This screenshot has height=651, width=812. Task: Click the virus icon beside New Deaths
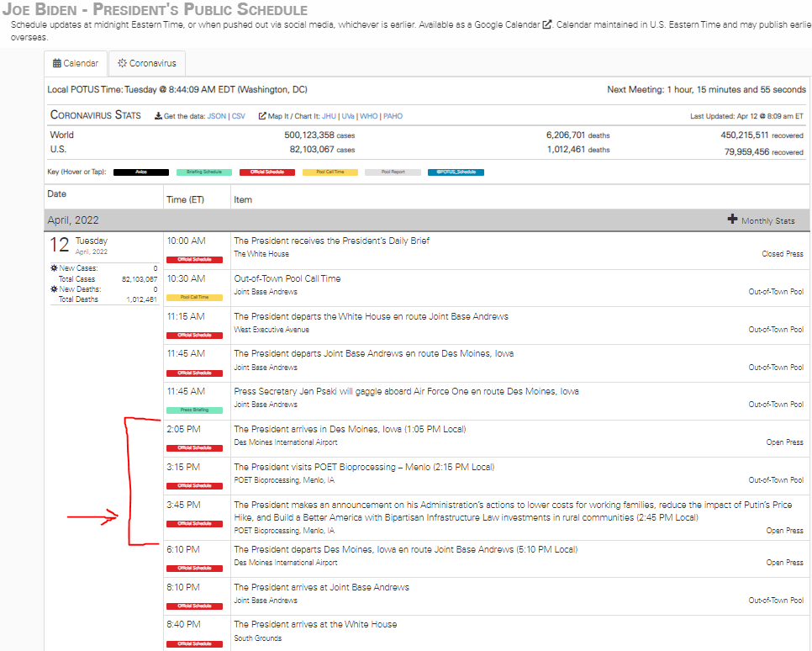click(54, 289)
